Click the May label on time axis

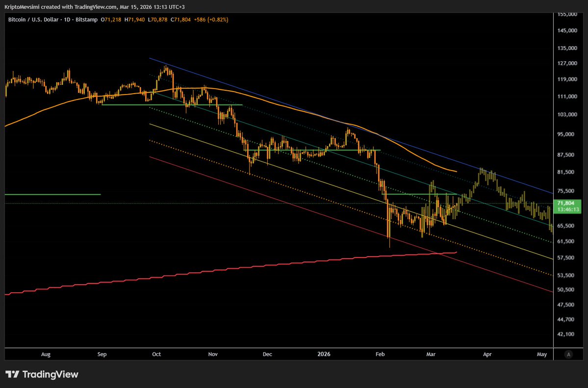pos(542,354)
